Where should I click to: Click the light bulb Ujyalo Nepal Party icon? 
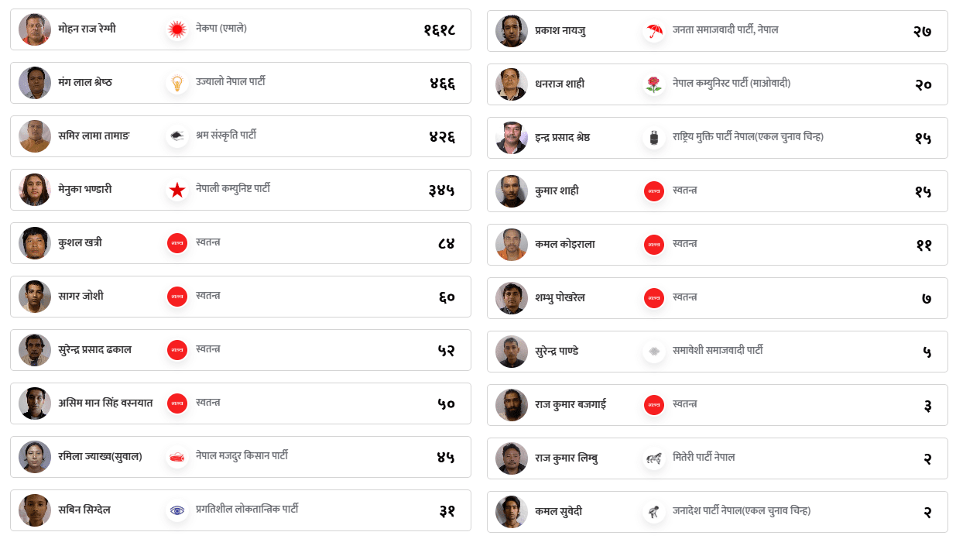[x=177, y=84]
